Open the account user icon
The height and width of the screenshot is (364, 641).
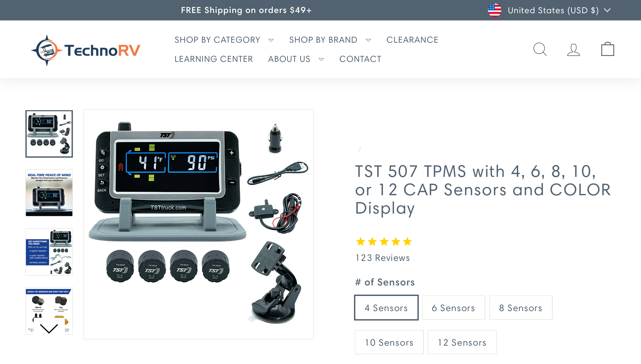573,50
